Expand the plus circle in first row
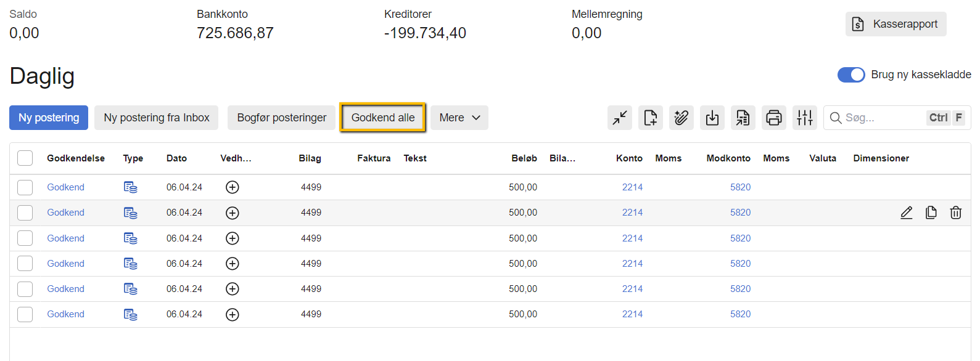The width and height of the screenshot is (980, 361). point(233,187)
